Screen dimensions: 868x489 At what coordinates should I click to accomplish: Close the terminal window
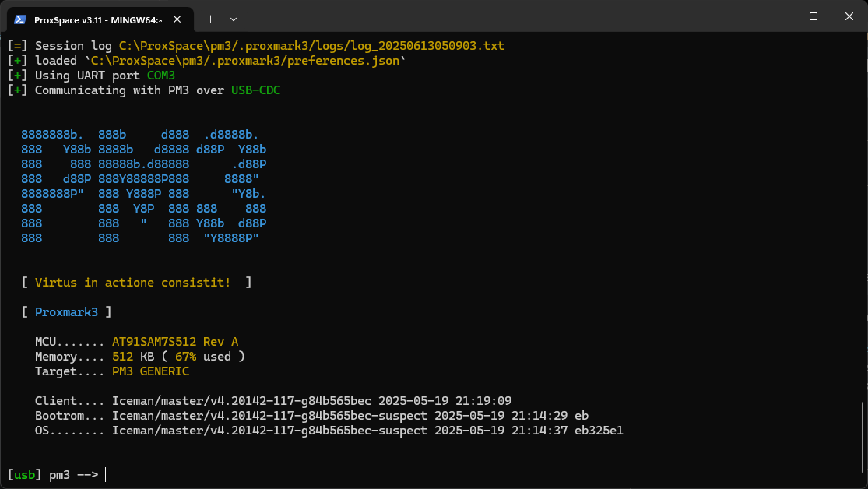pos(849,16)
